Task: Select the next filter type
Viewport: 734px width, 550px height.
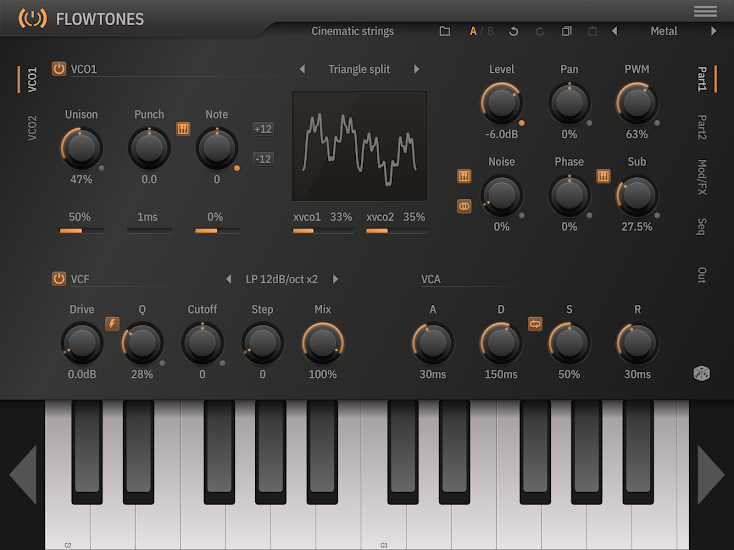Action: (335, 279)
